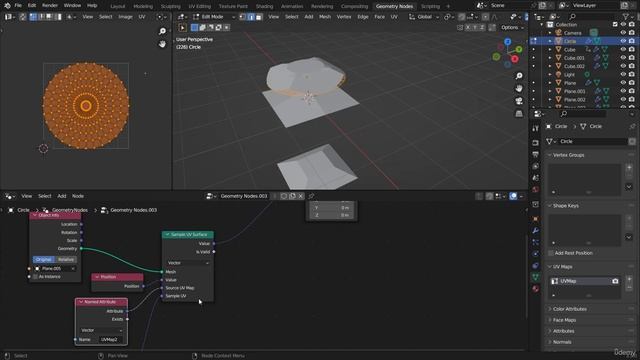Viewport: 640px width, 360px height.
Task: Add a new vertex group plus button
Action: (629, 167)
